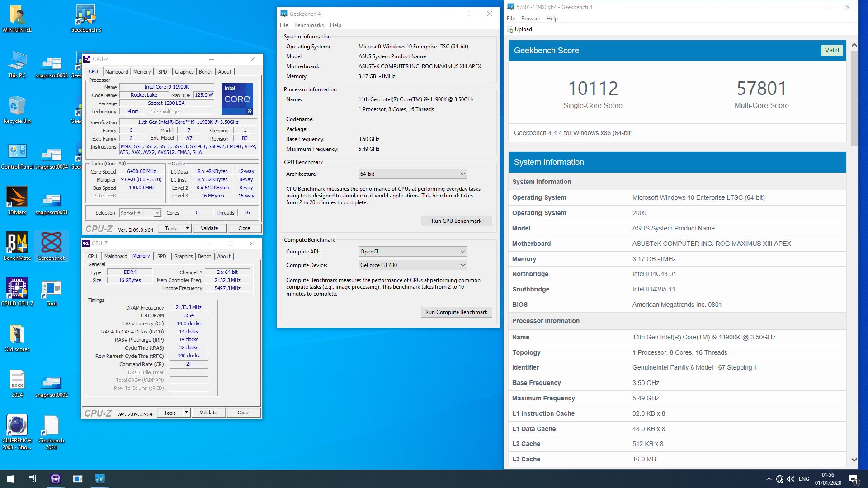
Task: Open Help menu in Geekbench 4 window
Action: click(x=335, y=25)
